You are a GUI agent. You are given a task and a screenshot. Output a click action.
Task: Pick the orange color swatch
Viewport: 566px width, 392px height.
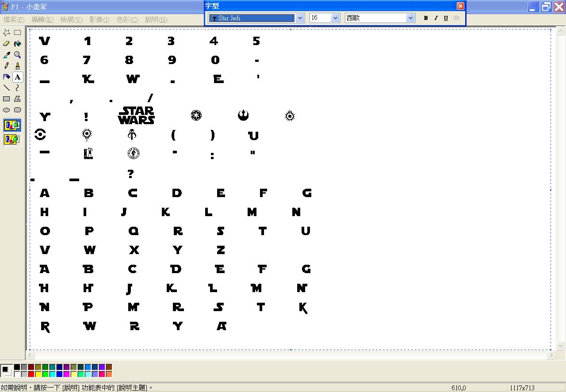pyautogui.click(x=109, y=374)
